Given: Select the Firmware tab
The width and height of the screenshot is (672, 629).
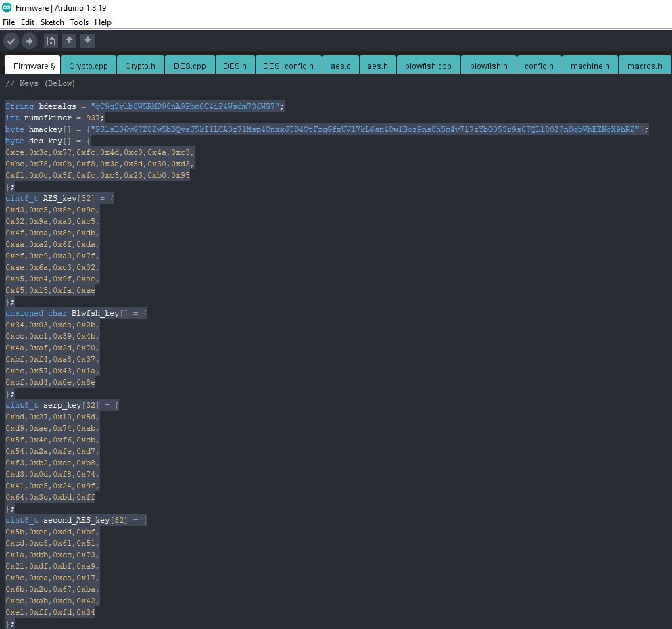Looking at the screenshot, I should click(32, 65).
